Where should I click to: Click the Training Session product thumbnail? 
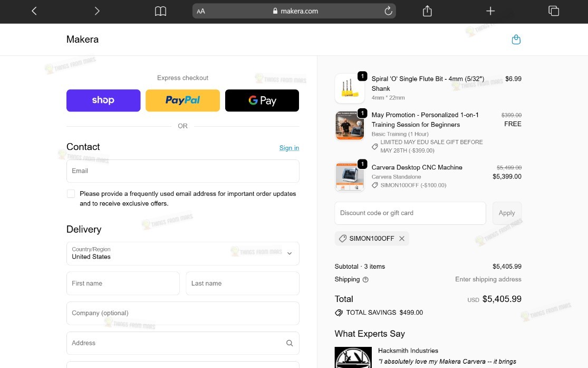pyautogui.click(x=350, y=126)
